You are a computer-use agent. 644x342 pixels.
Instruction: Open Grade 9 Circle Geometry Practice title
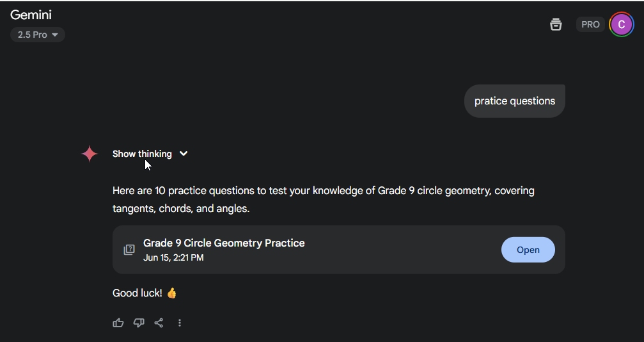tap(224, 243)
